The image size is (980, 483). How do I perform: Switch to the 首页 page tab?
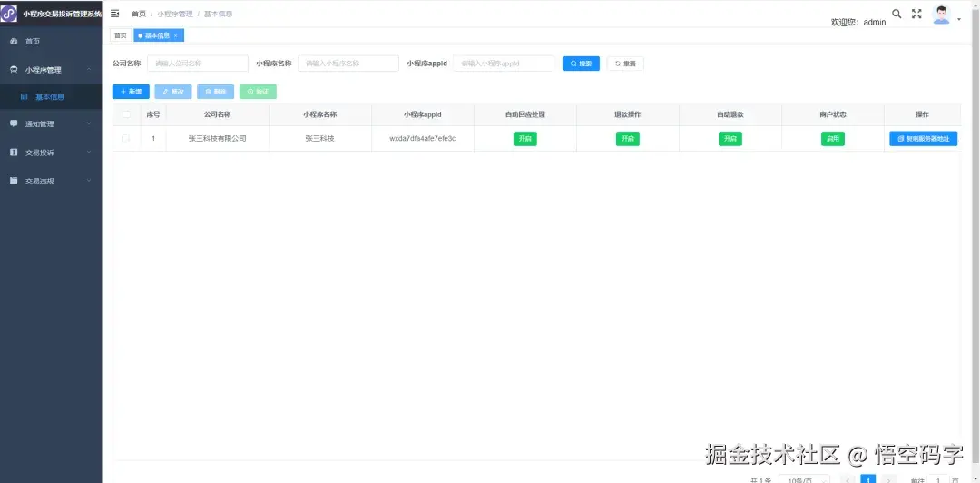(120, 35)
